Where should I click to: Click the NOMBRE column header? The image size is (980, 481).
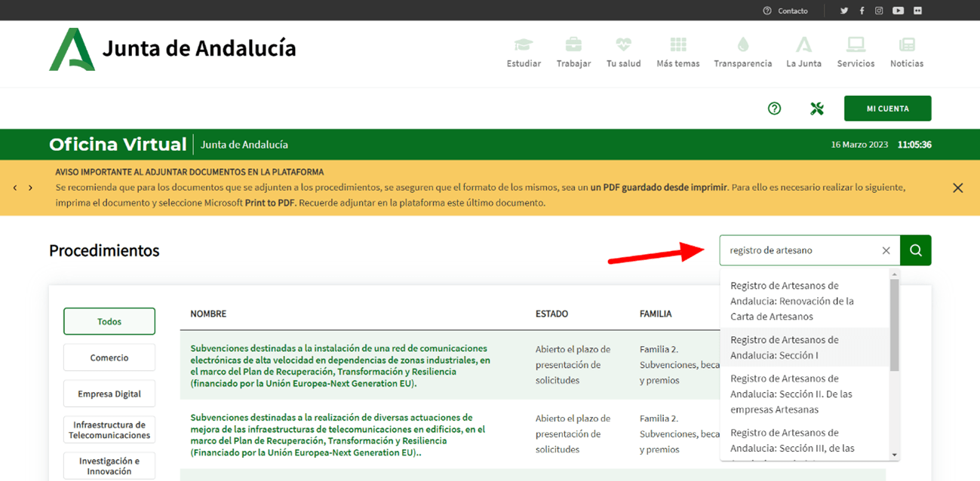coord(208,314)
